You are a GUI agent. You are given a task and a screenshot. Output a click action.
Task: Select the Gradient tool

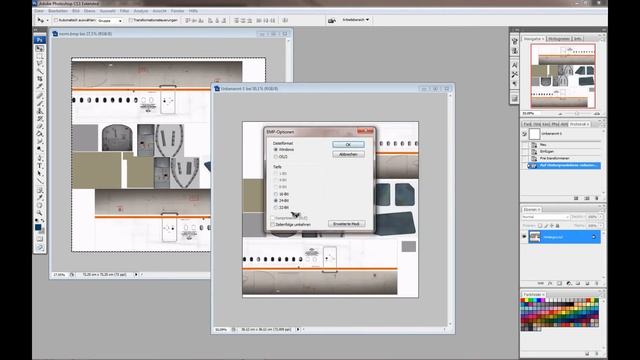click(40, 133)
